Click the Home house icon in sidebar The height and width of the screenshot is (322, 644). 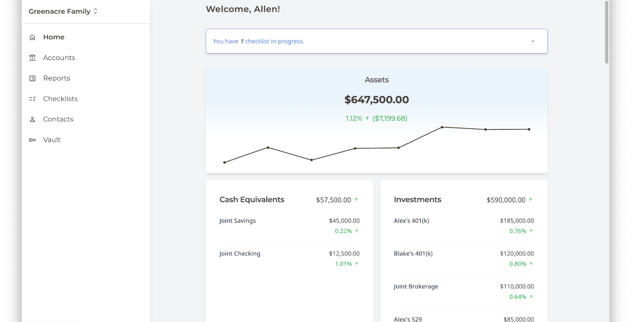[x=33, y=38]
